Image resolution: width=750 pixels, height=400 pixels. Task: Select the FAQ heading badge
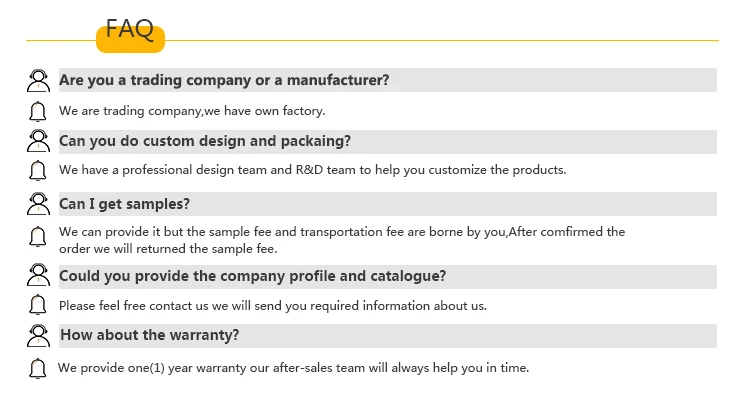130,34
